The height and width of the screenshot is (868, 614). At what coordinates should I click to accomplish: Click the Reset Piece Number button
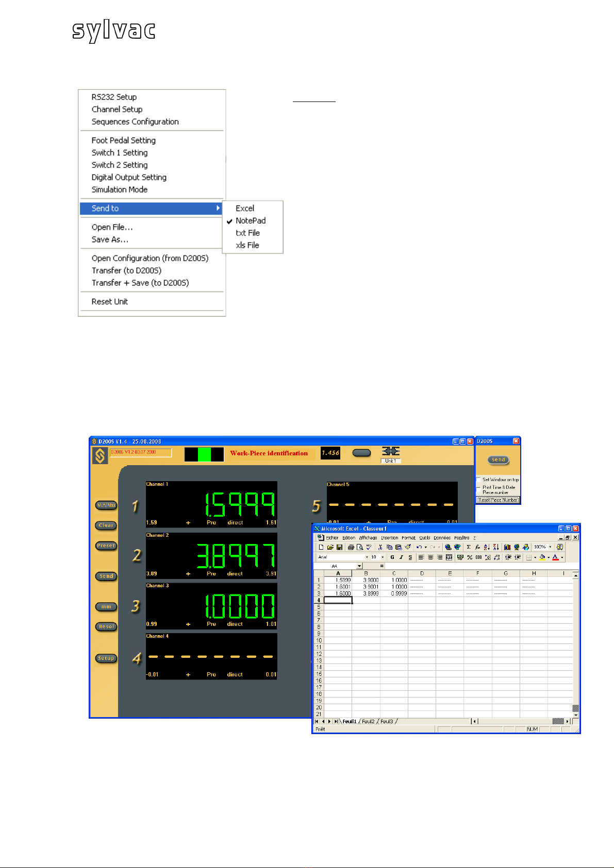click(498, 500)
